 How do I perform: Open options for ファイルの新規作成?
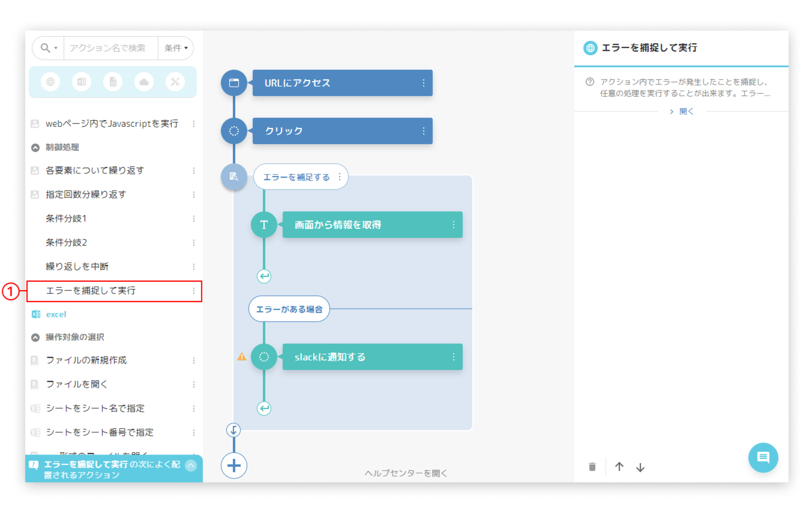[x=194, y=361]
